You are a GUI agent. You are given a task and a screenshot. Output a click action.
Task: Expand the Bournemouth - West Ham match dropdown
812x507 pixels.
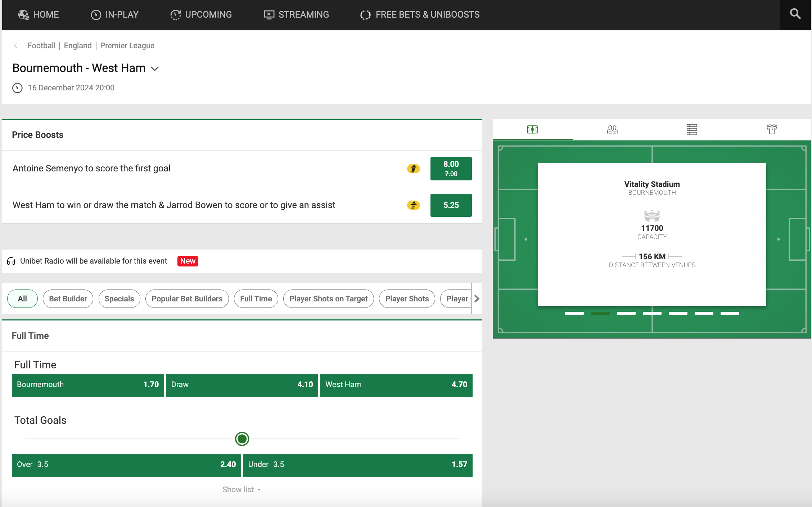click(155, 68)
